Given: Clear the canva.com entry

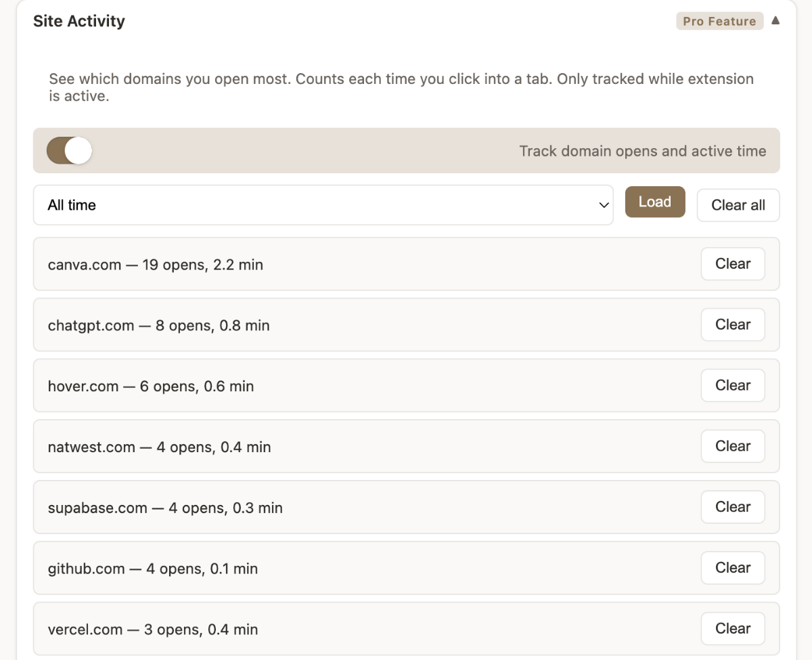Looking at the screenshot, I should pyautogui.click(x=732, y=264).
